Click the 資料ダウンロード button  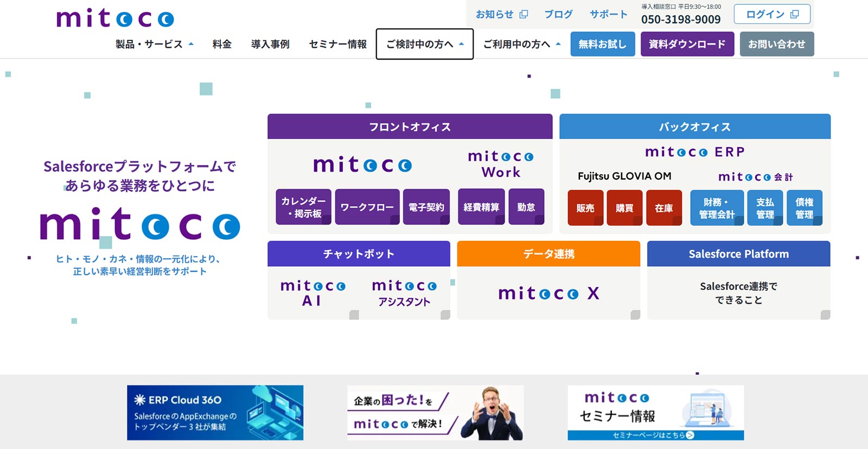tap(687, 44)
